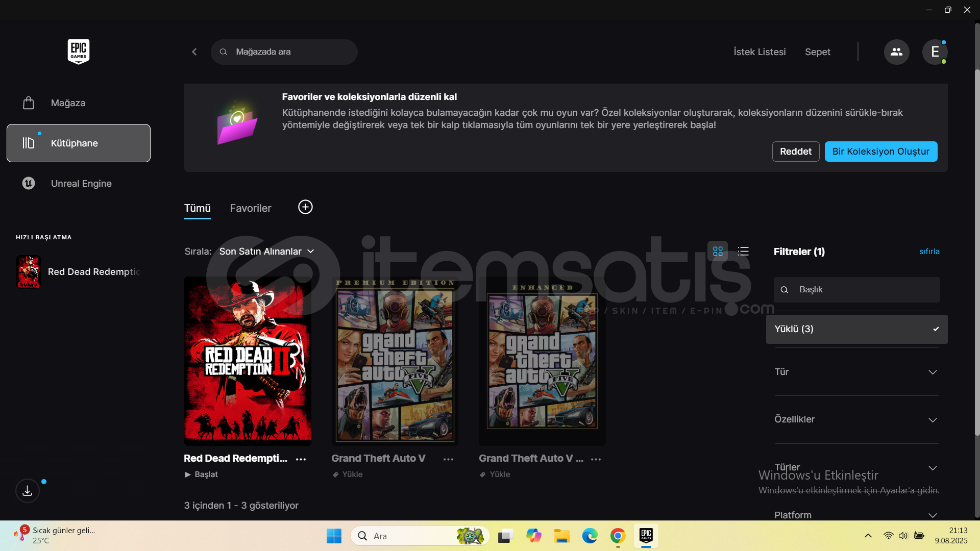
Task: Open Red Dead Redemption II cover thumbnail
Action: tap(248, 361)
